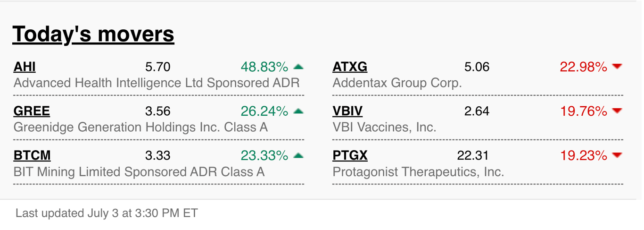Click the red down arrow beside ATXG 22.98%

(617, 67)
